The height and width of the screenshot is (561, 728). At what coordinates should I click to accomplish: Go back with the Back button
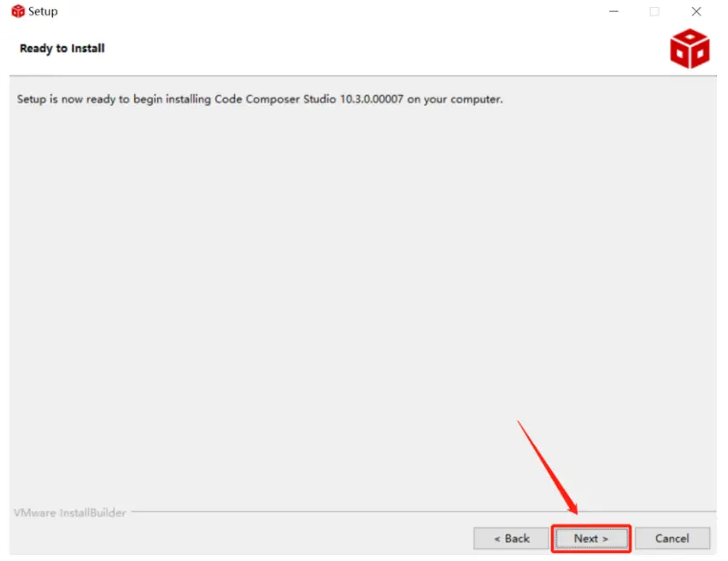tap(511, 538)
